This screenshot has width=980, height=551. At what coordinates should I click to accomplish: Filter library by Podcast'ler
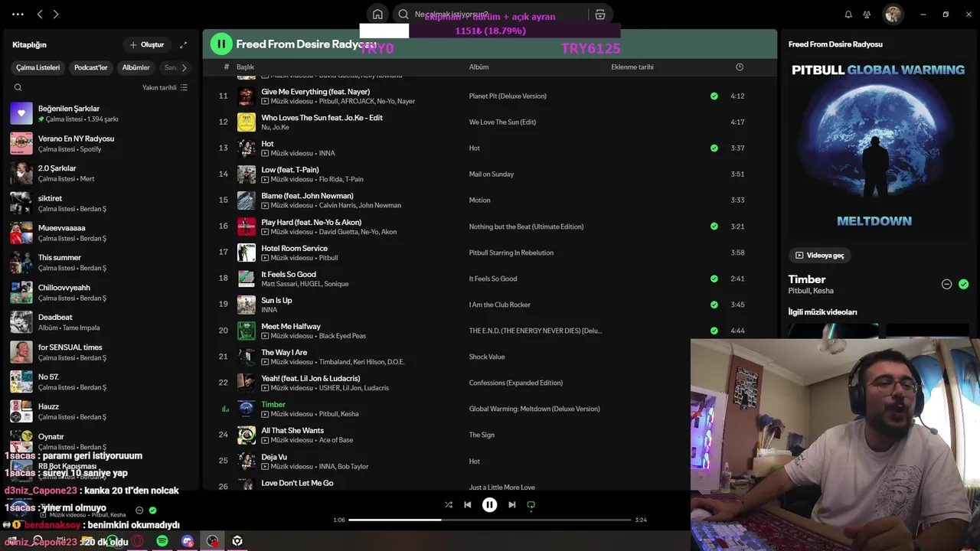click(90, 67)
